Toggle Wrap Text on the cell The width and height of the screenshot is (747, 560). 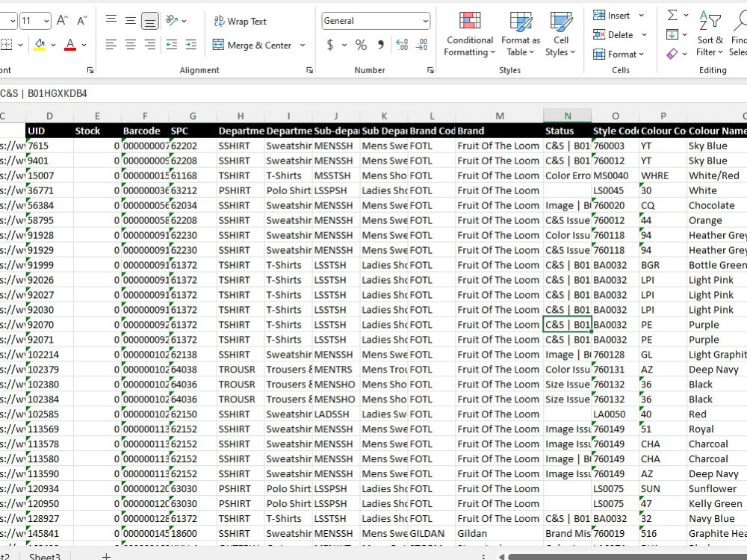[x=240, y=21]
